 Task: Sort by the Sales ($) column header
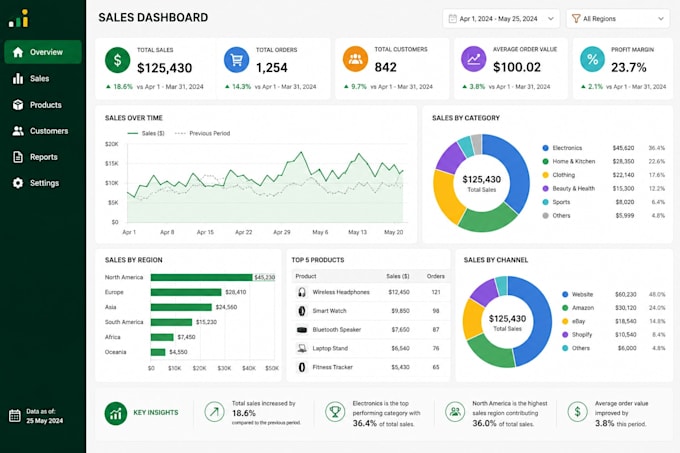398,276
